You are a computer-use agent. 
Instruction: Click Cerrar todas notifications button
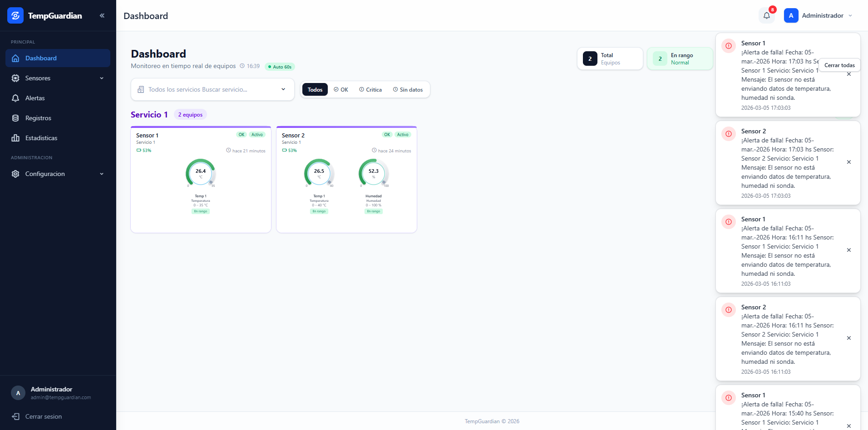point(839,65)
